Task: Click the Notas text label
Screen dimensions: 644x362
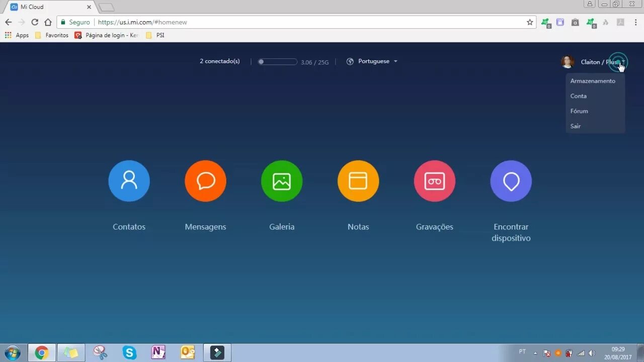Action: tap(358, 227)
